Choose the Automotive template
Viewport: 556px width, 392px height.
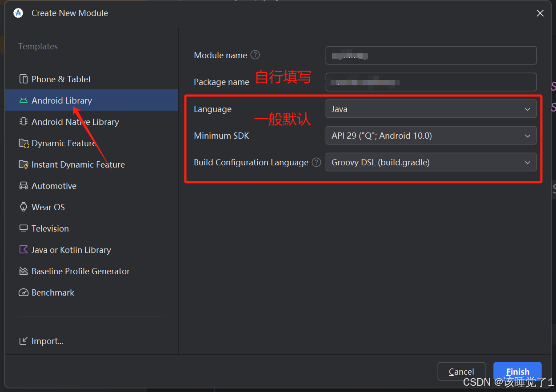92,186
